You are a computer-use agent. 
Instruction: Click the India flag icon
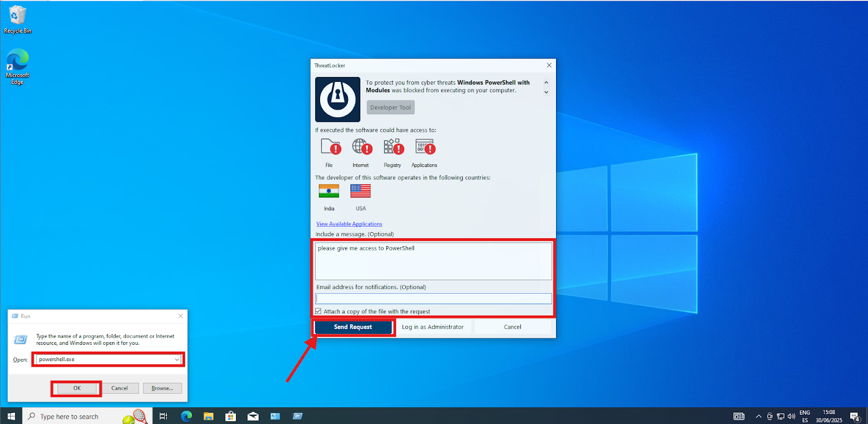pyautogui.click(x=329, y=191)
